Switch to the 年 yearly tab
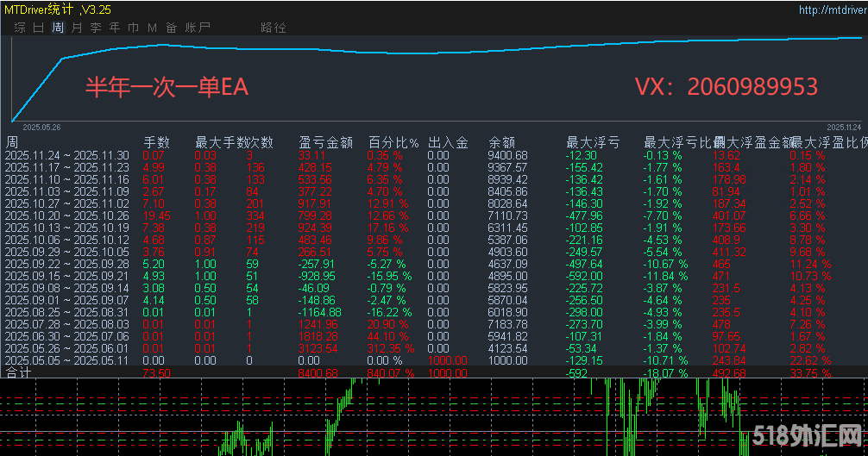Viewport: 868px width, 456px height. [115, 28]
